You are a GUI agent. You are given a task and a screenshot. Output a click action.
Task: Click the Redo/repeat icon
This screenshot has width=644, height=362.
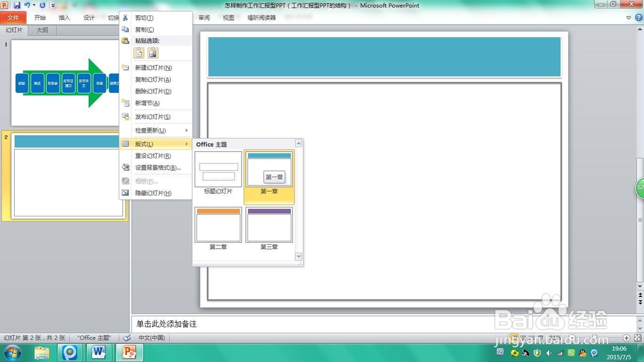43,5
